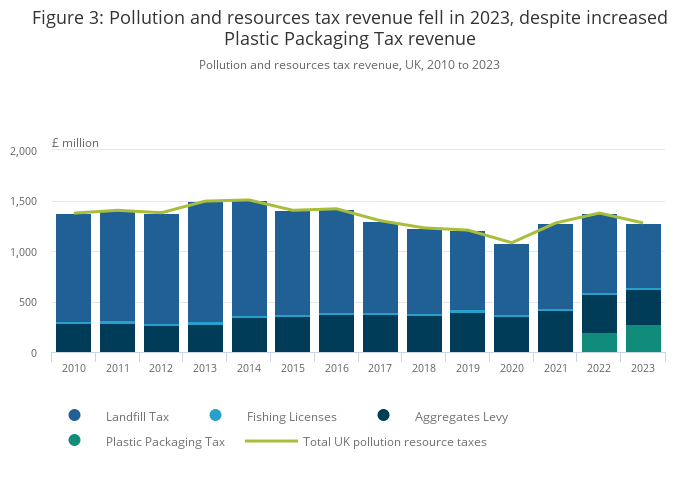This screenshot has width=700, height=502.
Task: Select the 2023 green Plastic Packaging bar segment
Action: pos(643,339)
